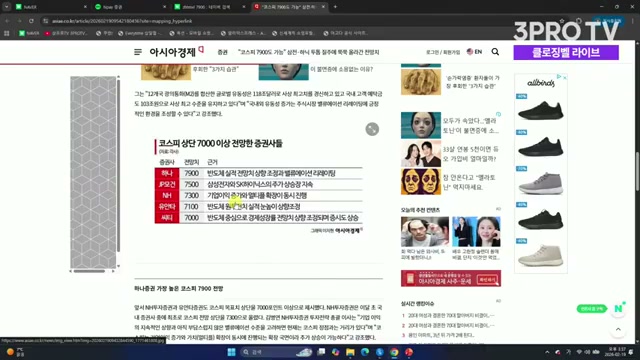
Task: Click the 유안타 row showing 7100
Action: tap(258, 207)
